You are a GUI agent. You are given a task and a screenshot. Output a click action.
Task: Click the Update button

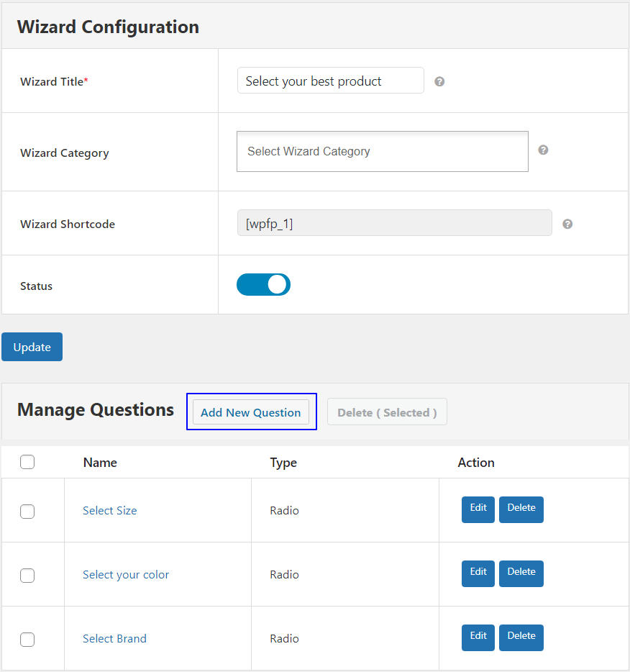click(x=32, y=347)
